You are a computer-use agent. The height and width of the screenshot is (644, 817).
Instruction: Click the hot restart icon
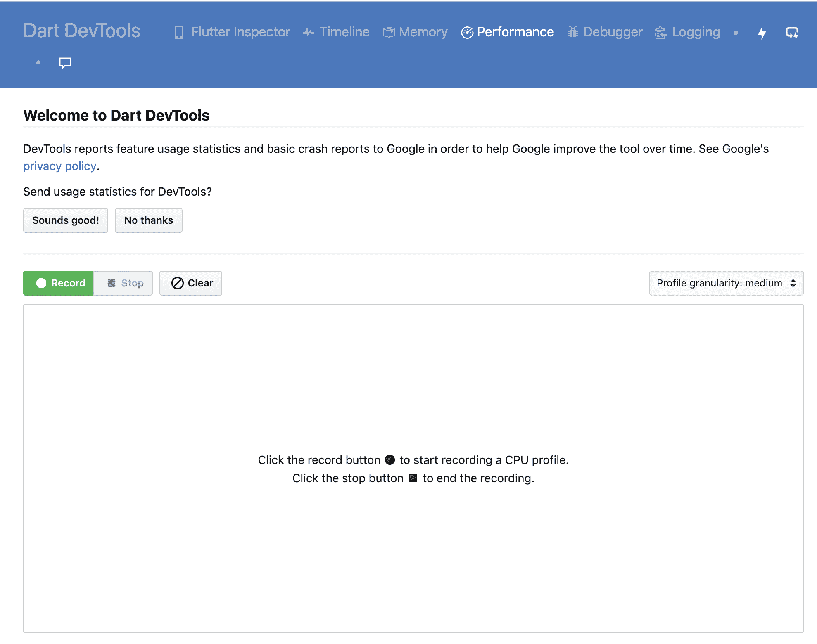[791, 33]
